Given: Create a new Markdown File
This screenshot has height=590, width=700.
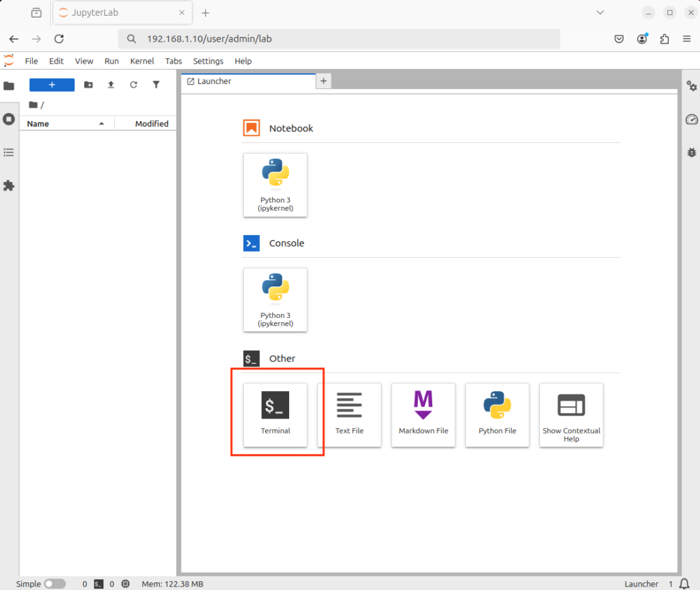Looking at the screenshot, I should [x=423, y=414].
